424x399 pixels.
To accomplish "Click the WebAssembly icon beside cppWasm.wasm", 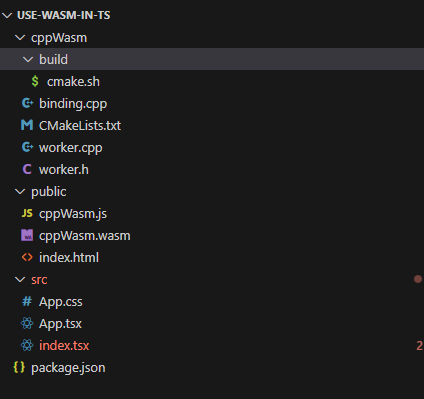I will pos(27,235).
